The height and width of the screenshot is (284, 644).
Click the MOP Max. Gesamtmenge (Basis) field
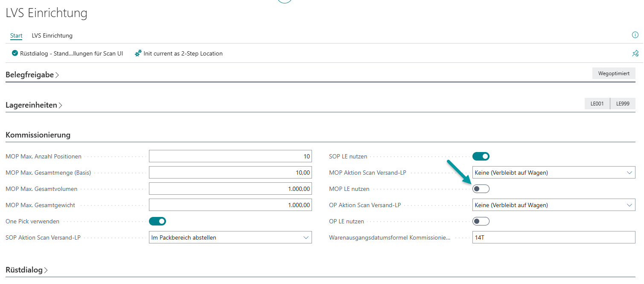pyautogui.click(x=230, y=173)
